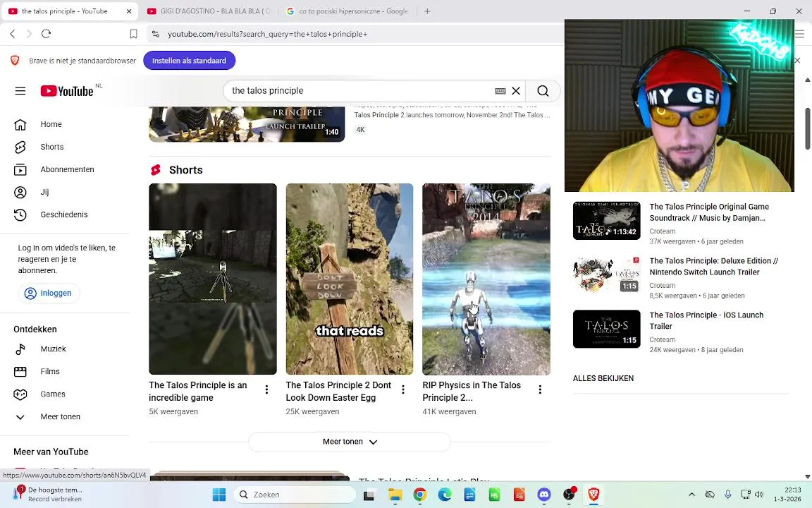Switch to the GIGI D'AGOSTINO BLA BLA BLA tab

(x=209, y=11)
